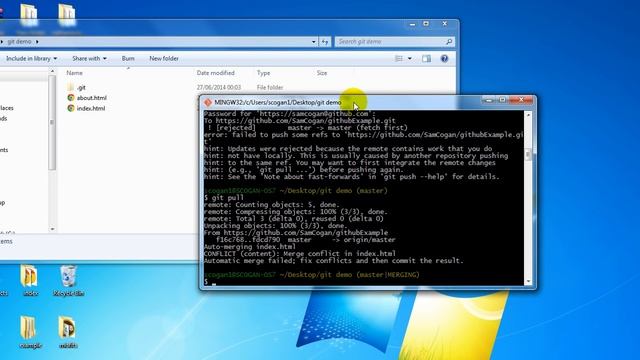The width and height of the screenshot is (640, 360).
Task: Maximize the Git Bash terminal window
Action: (x=502, y=100)
